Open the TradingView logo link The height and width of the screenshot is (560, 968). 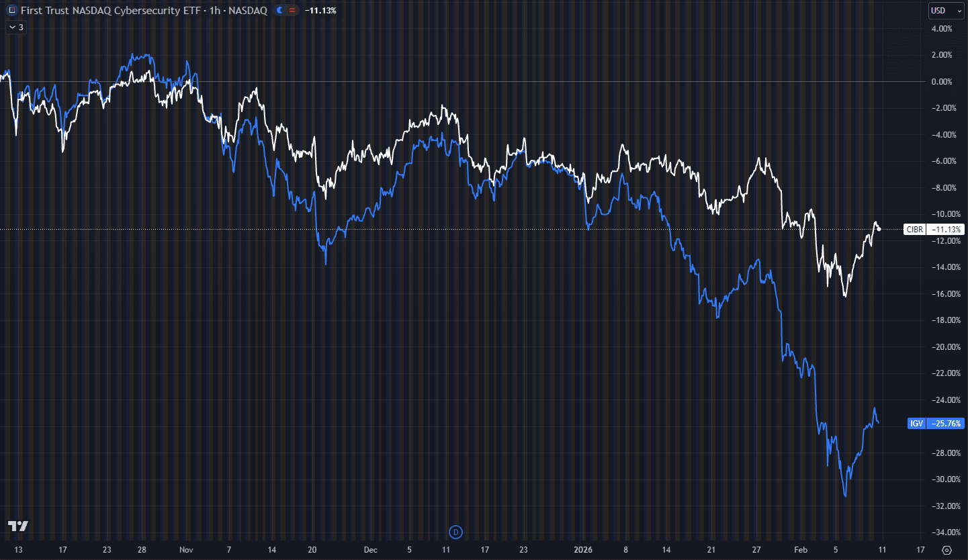17,526
